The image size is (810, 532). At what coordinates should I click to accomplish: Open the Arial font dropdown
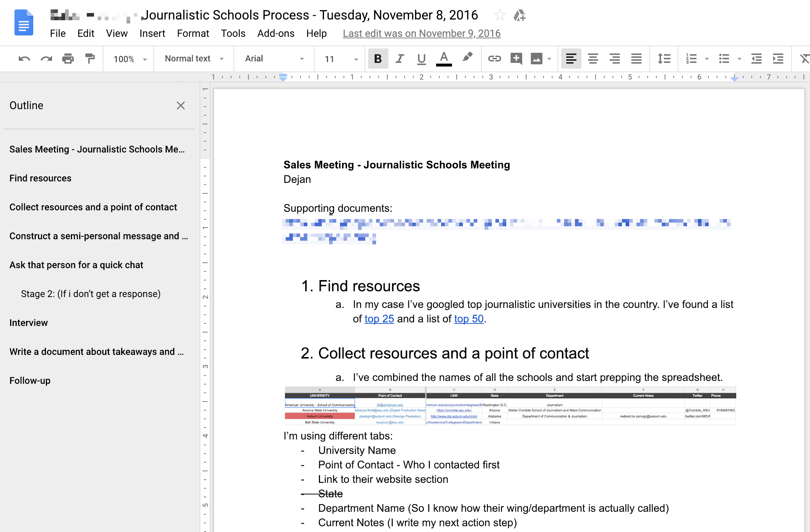coord(274,59)
